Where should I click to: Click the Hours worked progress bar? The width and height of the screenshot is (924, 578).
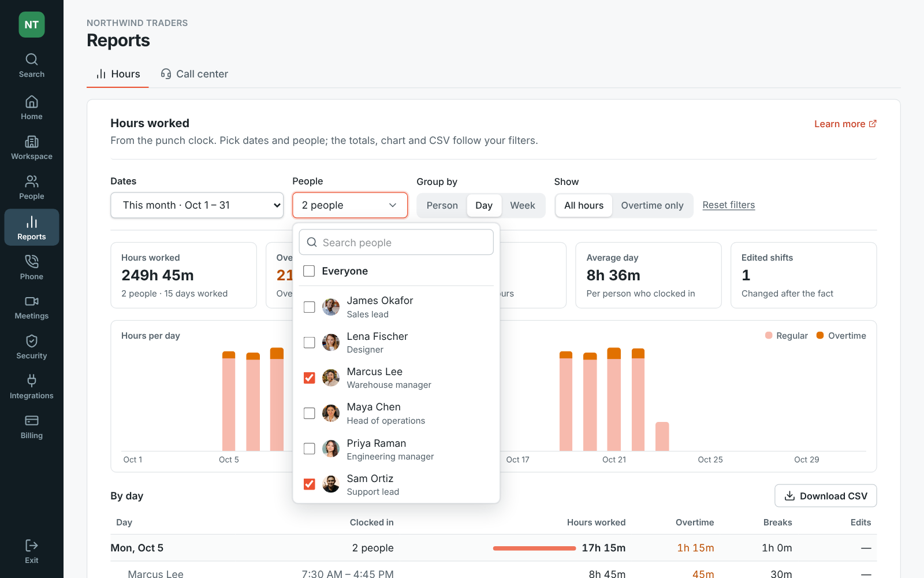pos(534,548)
